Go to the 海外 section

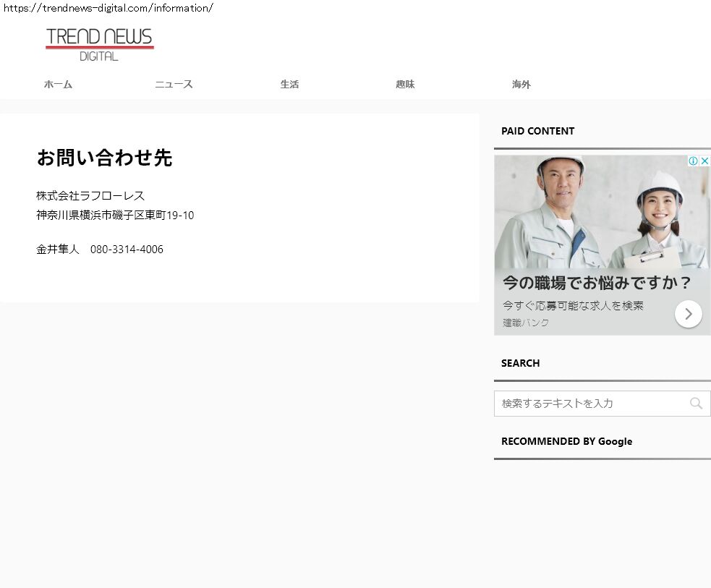click(x=521, y=85)
